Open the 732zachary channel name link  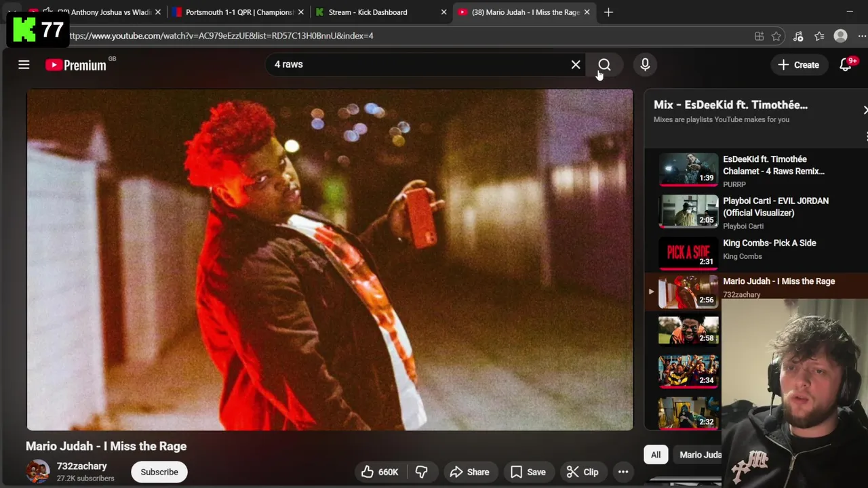point(81,466)
